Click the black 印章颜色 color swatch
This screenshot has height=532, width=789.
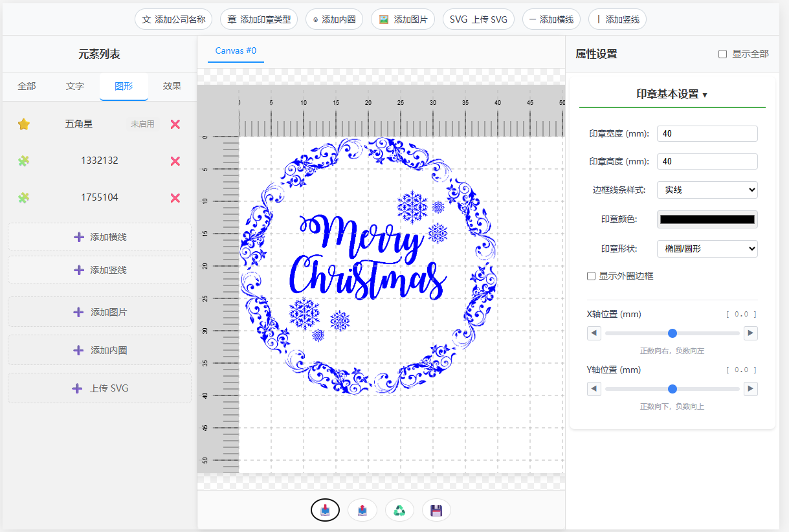pyautogui.click(x=707, y=219)
